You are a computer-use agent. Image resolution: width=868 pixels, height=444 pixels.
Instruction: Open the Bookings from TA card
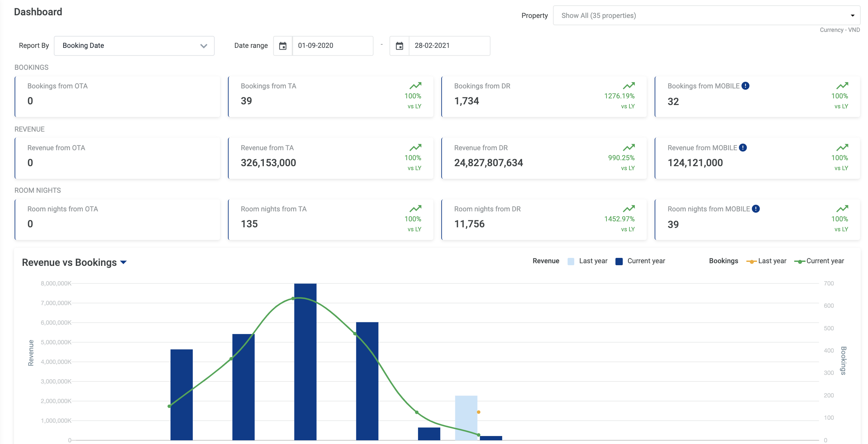tap(330, 97)
